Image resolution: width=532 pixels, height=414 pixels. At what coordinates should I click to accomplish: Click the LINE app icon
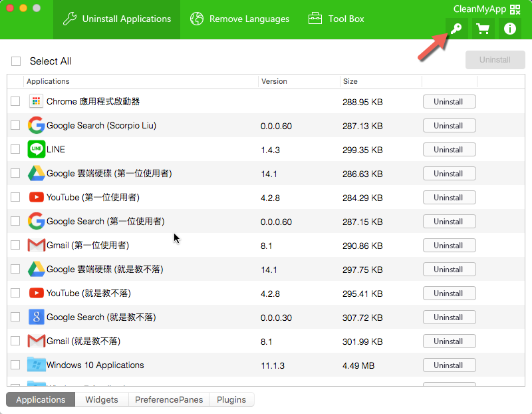(36, 150)
